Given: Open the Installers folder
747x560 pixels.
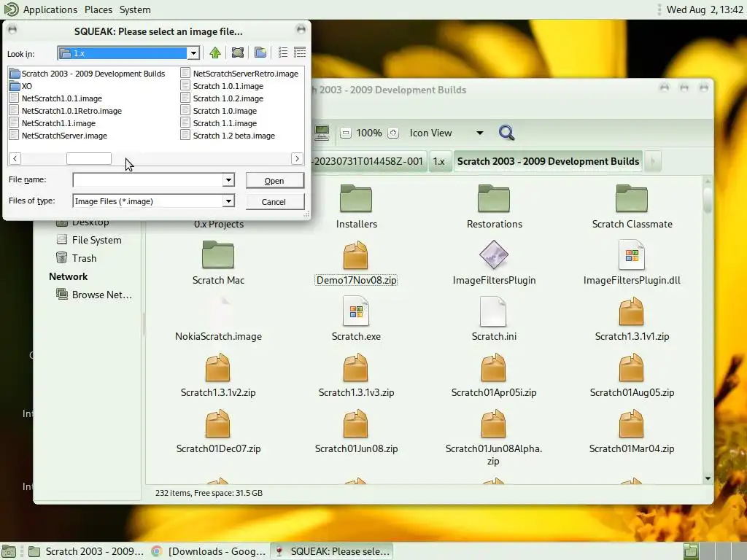Looking at the screenshot, I should click(x=356, y=206).
